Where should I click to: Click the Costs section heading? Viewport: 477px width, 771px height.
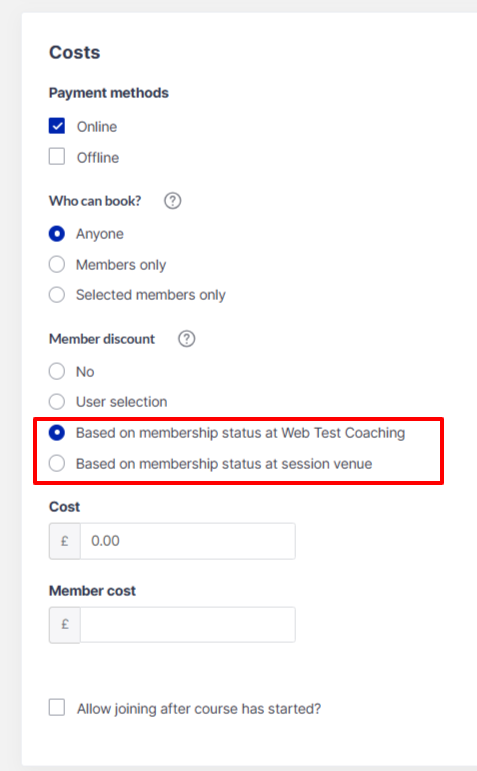(x=75, y=52)
